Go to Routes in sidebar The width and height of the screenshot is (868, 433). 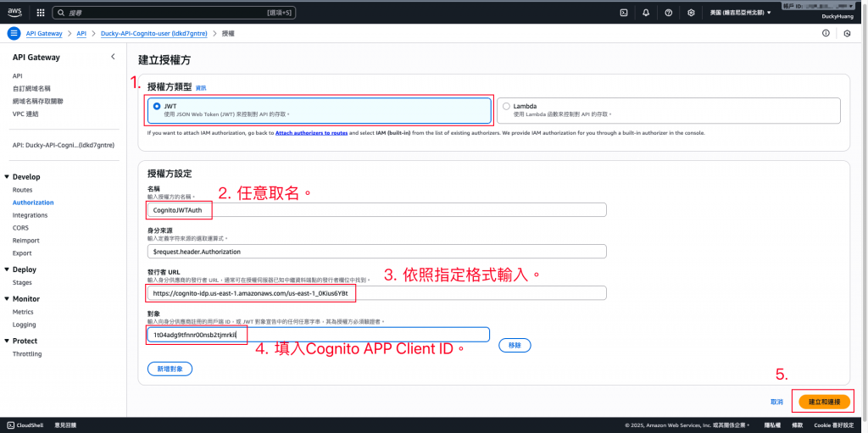tap(22, 190)
